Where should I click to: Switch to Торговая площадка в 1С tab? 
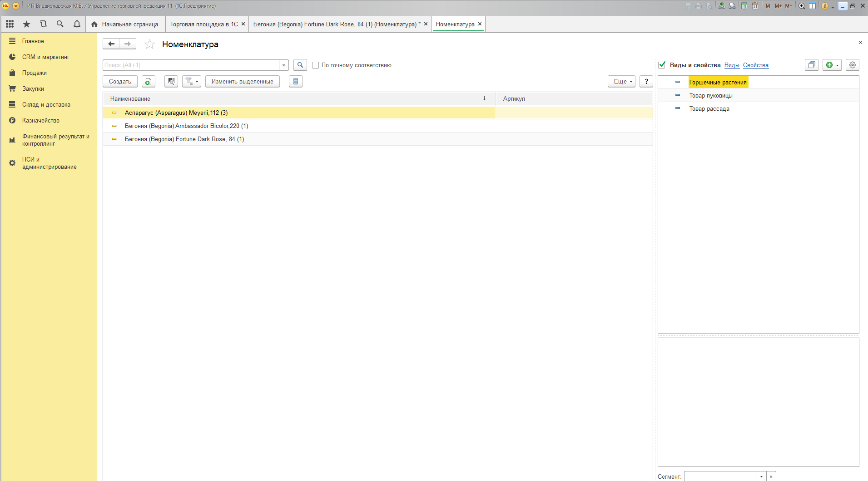[x=204, y=24]
